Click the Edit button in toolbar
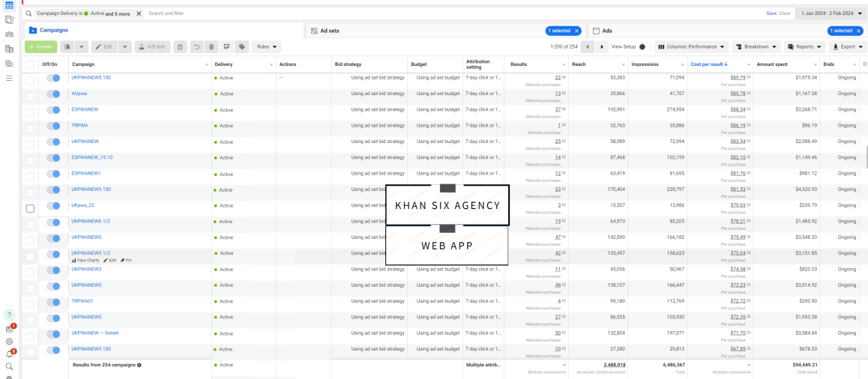This screenshot has width=868, height=379. [104, 47]
